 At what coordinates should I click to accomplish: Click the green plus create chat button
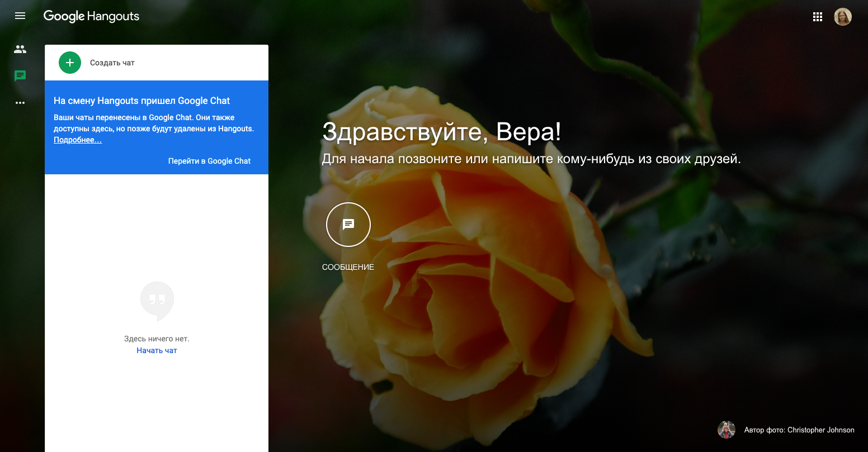70,63
